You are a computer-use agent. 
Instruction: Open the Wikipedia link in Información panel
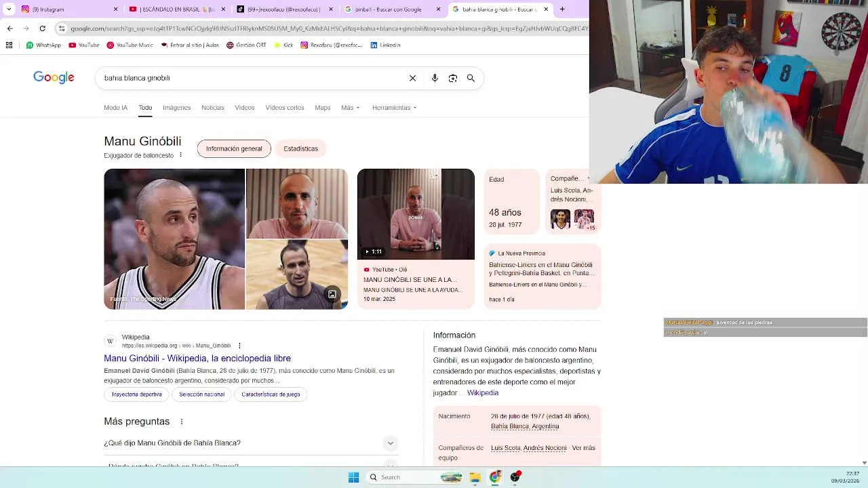[483, 393]
